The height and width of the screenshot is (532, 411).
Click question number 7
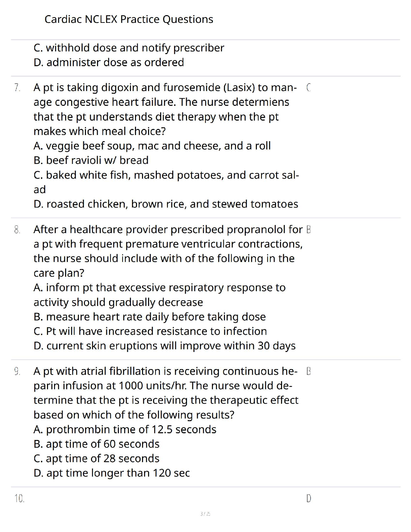click(17, 88)
